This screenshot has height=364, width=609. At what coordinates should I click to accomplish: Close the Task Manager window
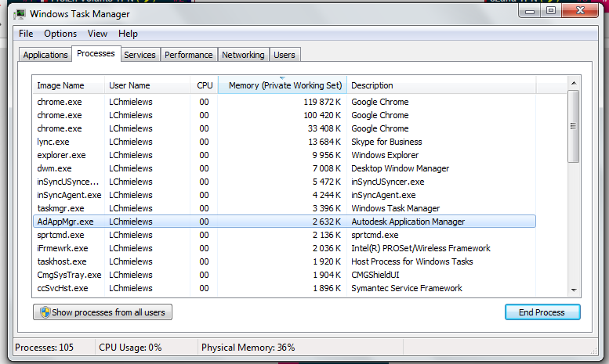coord(580,10)
